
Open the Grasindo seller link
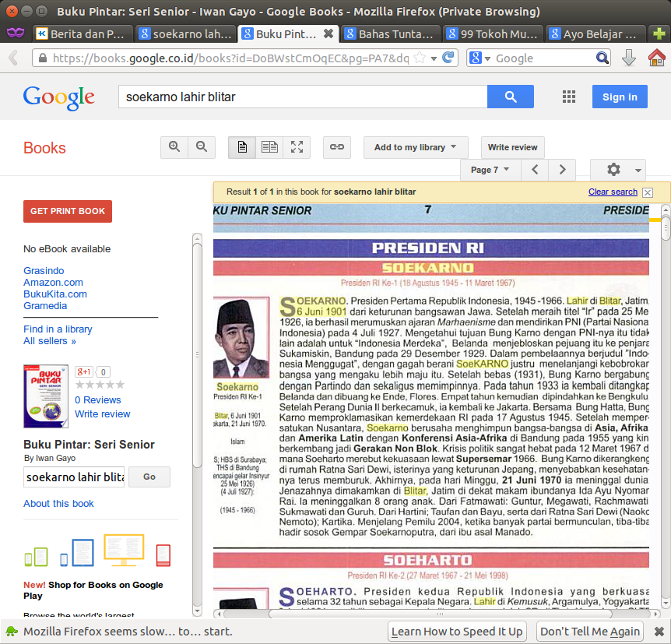(44, 271)
